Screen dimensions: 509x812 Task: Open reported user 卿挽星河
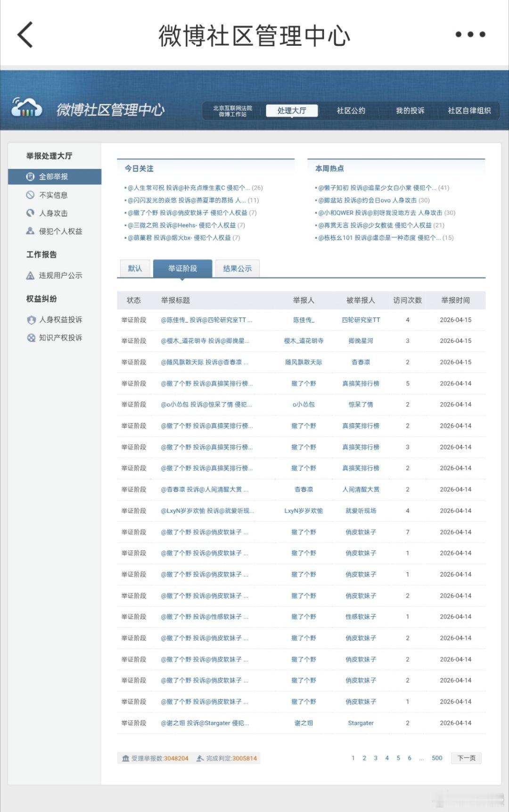(361, 340)
